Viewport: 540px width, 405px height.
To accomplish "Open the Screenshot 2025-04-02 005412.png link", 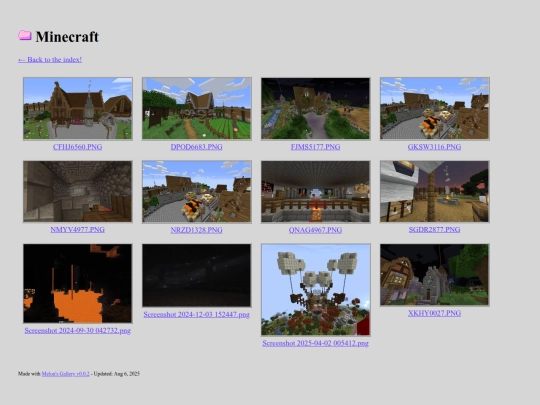I will (315, 343).
